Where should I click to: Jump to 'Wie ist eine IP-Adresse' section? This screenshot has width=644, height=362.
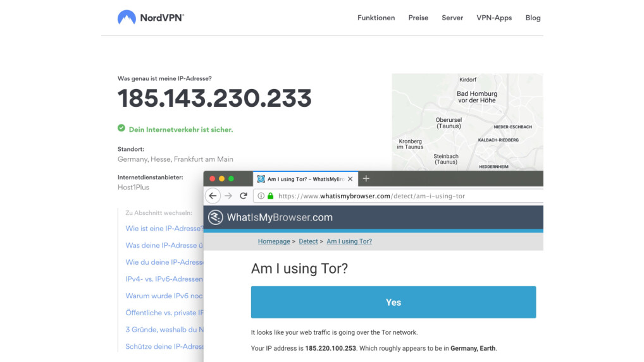point(164,228)
